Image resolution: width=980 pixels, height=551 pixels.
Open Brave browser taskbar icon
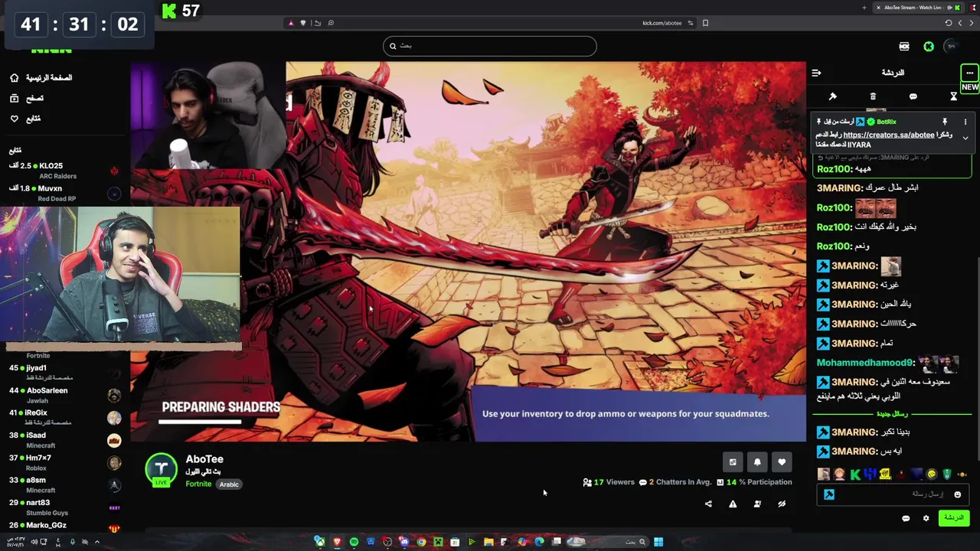tap(337, 542)
